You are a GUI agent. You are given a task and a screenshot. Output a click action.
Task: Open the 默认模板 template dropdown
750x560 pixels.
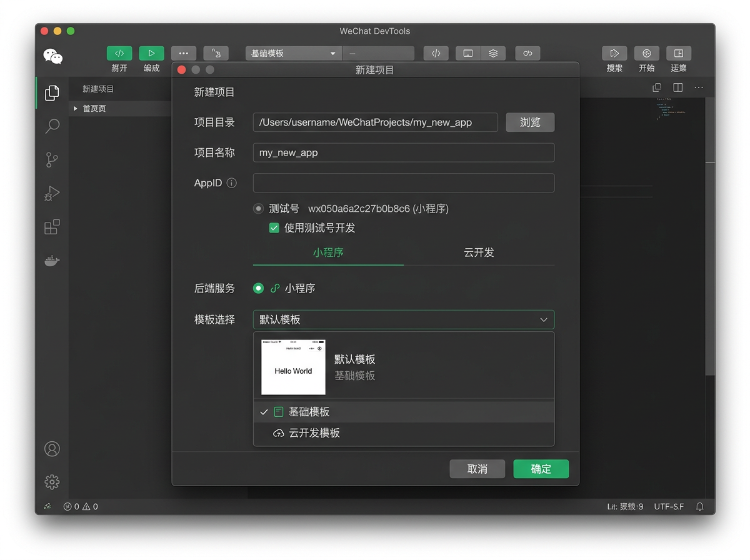[x=404, y=319]
